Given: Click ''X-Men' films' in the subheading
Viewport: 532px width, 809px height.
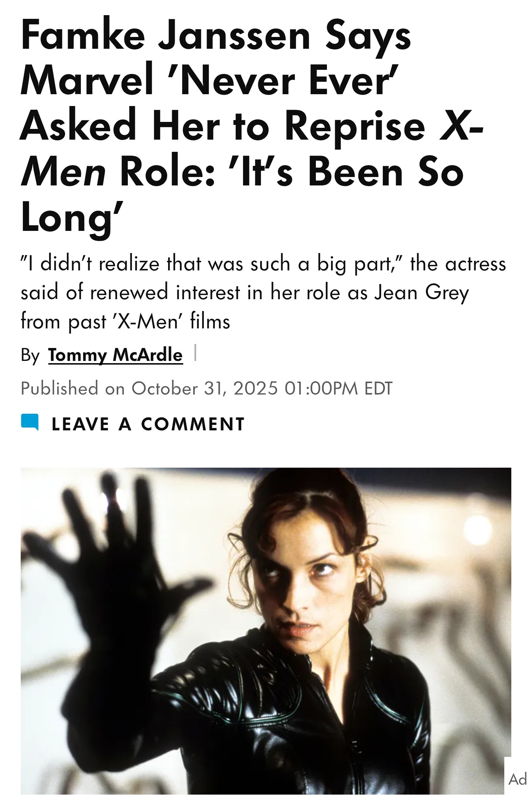Looking at the screenshot, I should [x=171, y=321].
